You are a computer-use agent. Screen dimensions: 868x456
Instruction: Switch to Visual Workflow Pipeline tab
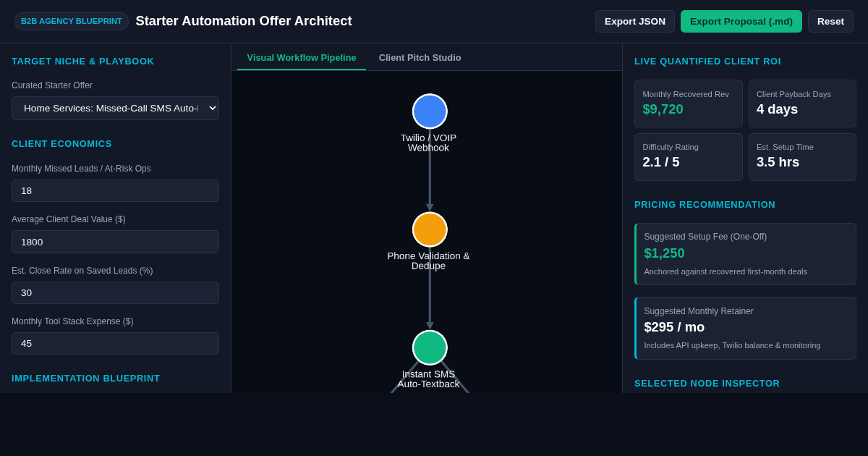[x=302, y=57]
